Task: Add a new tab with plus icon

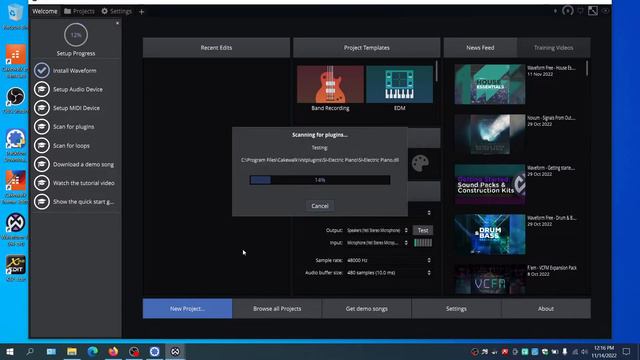Action: (x=141, y=12)
